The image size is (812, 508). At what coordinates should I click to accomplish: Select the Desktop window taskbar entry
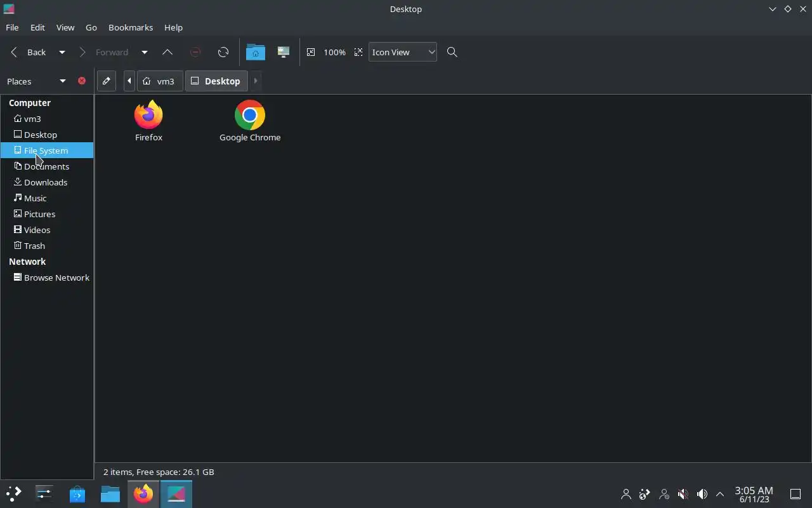(176, 493)
